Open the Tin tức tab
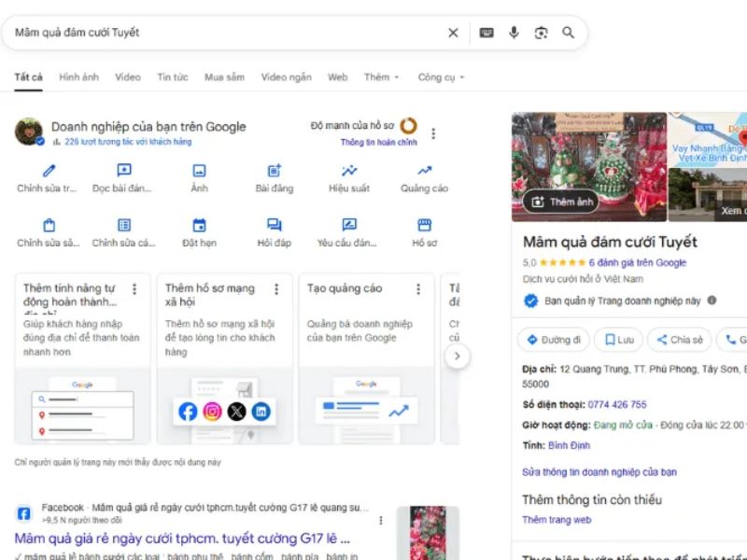The height and width of the screenshot is (560, 747). pos(173,77)
